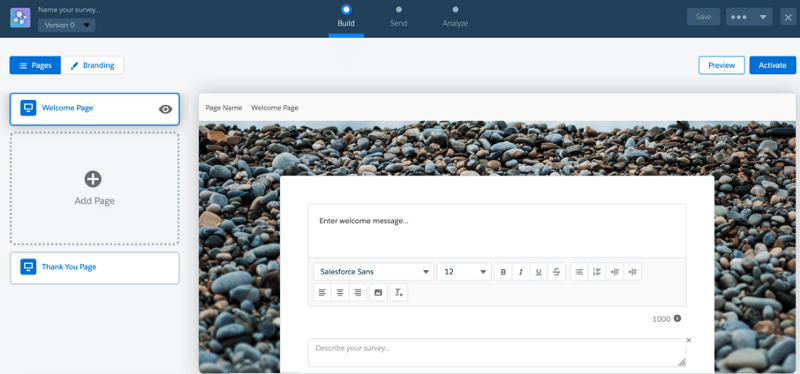Click the info icon beside 1000
The height and width of the screenshot is (374, 800).
coord(678,318)
